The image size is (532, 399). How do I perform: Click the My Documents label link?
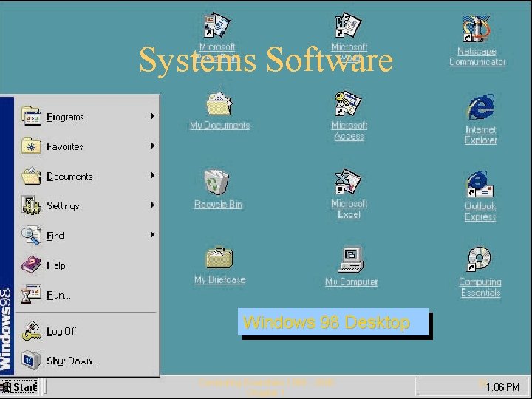point(220,126)
